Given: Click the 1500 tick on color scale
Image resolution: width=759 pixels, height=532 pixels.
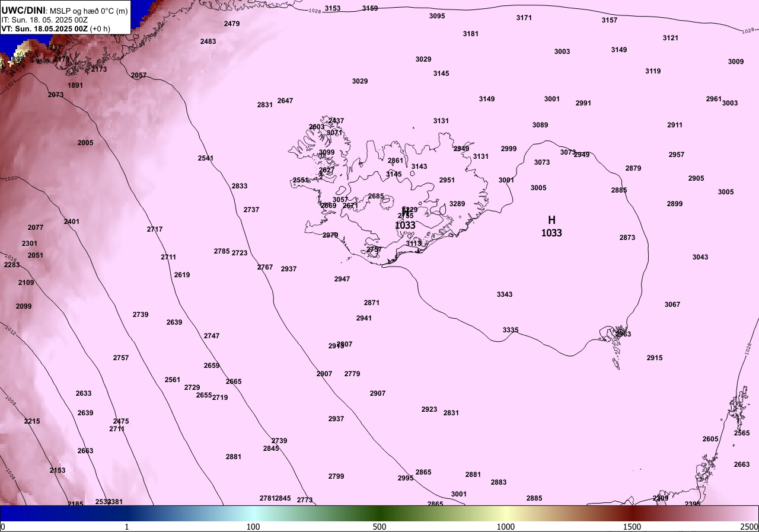Looking at the screenshot, I should click(x=632, y=527).
